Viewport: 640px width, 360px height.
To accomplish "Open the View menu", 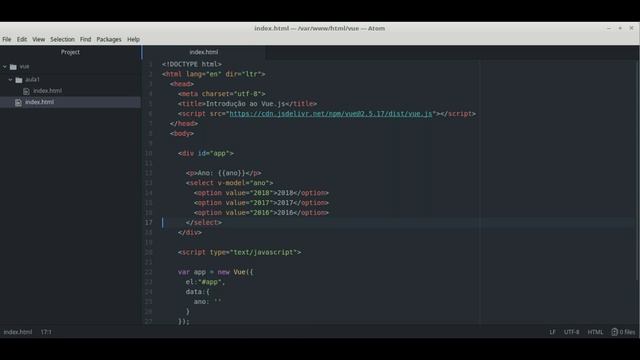I will pyautogui.click(x=39, y=39).
